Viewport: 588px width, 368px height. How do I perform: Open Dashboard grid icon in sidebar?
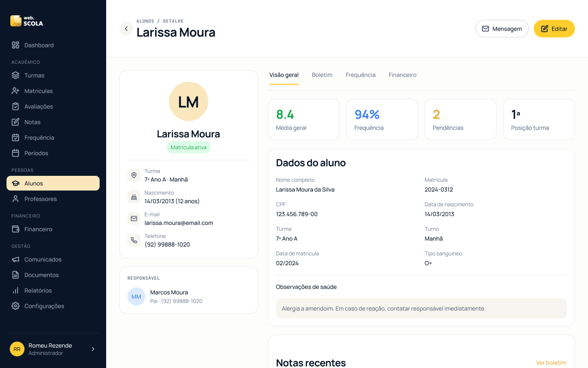[16, 45]
